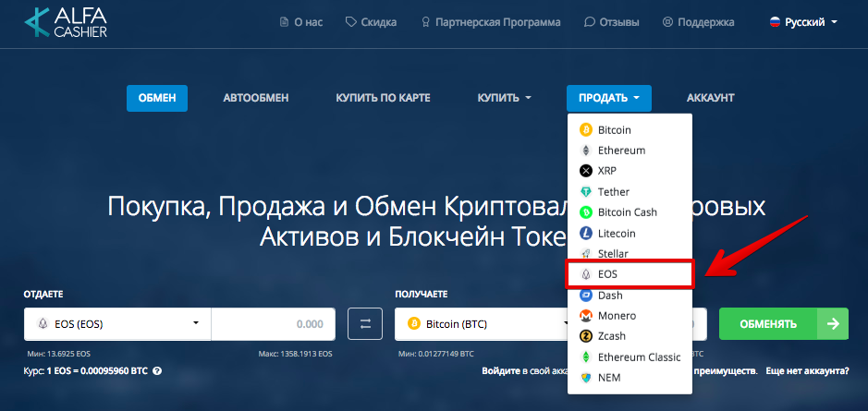Open the О нас page
Viewport: 868px width, 411px height.
tap(301, 23)
